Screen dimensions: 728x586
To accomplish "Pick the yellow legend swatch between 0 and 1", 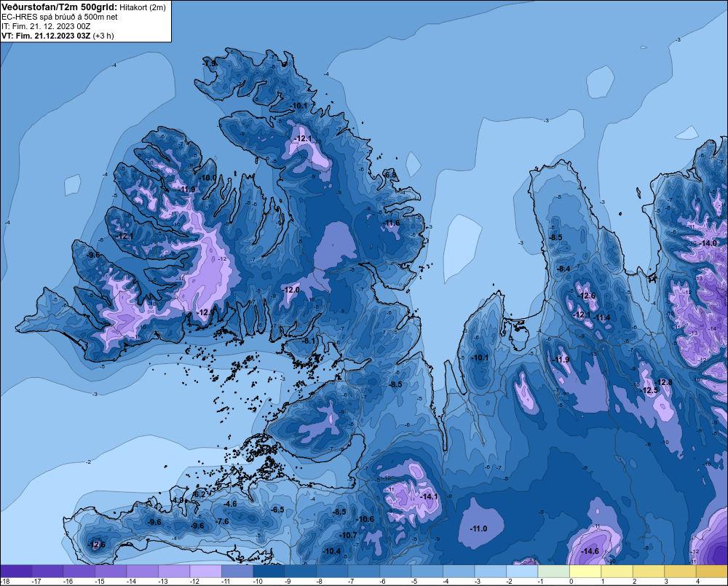I will coord(585,571).
